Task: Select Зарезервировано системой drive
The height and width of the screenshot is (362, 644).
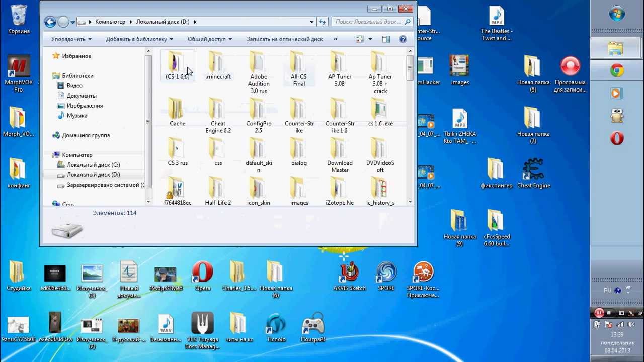Action: (x=105, y=185)
